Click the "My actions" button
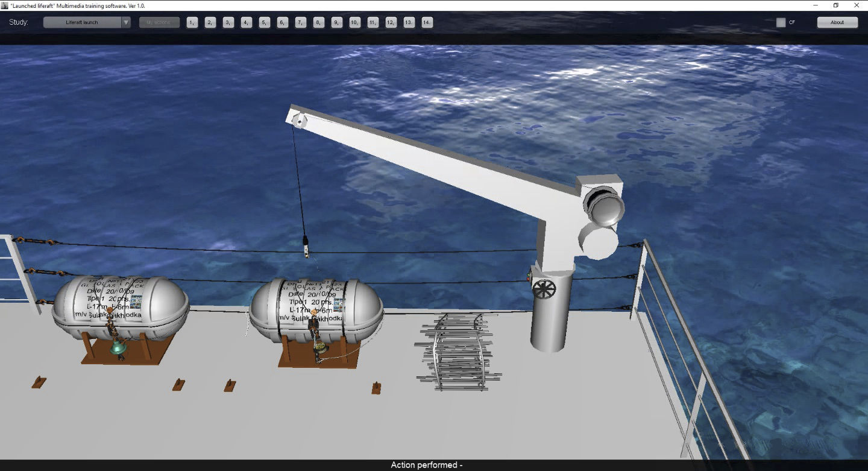Image resolution: width=868 pixels, height=471 pixels. coord(158,22)
